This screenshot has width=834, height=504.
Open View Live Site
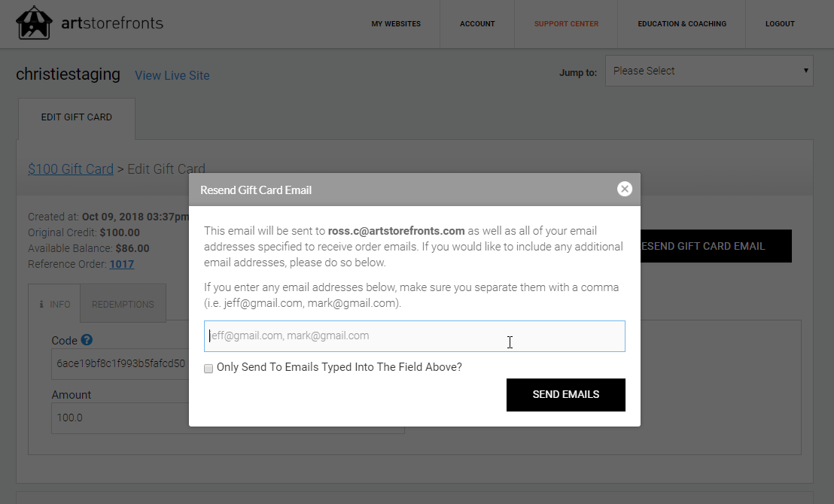[172, 75]
